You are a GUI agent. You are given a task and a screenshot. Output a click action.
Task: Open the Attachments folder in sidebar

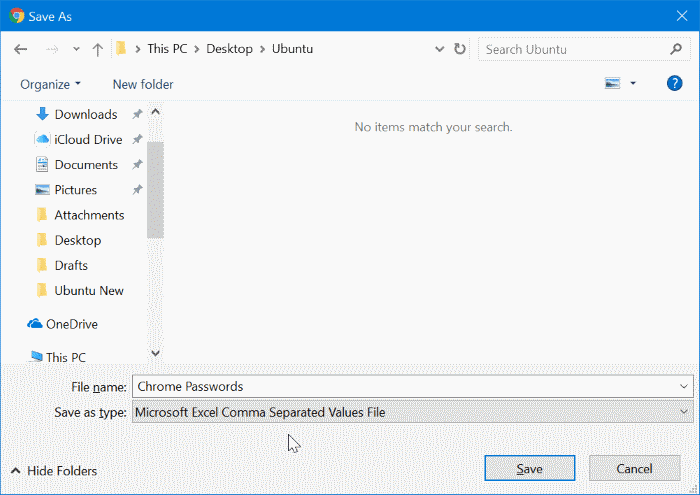[x=89, y=215]
